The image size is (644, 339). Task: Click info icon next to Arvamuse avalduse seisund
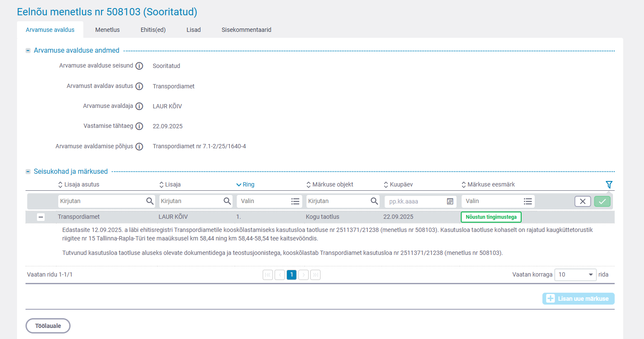[139, 66]
